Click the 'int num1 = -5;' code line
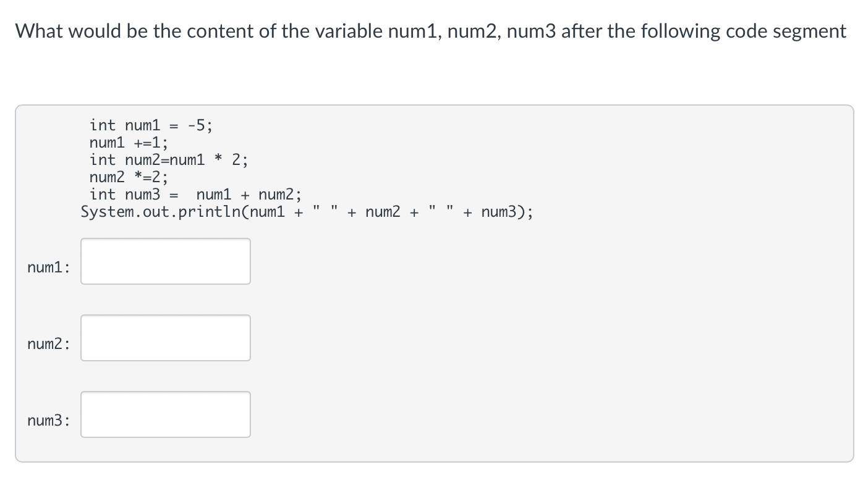This screenshot has width=863, height=504. pos(151,125)
